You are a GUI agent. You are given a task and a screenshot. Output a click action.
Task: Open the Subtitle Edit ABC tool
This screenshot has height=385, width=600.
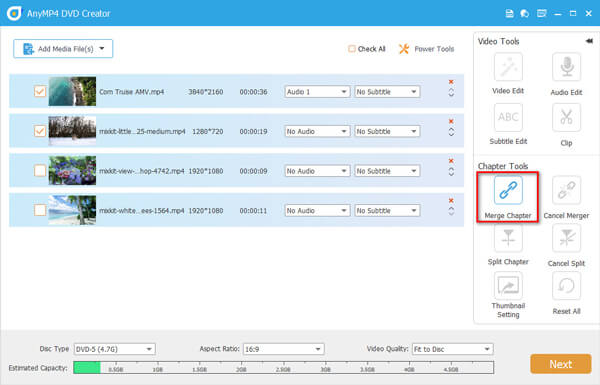click(x=508, y=117)
